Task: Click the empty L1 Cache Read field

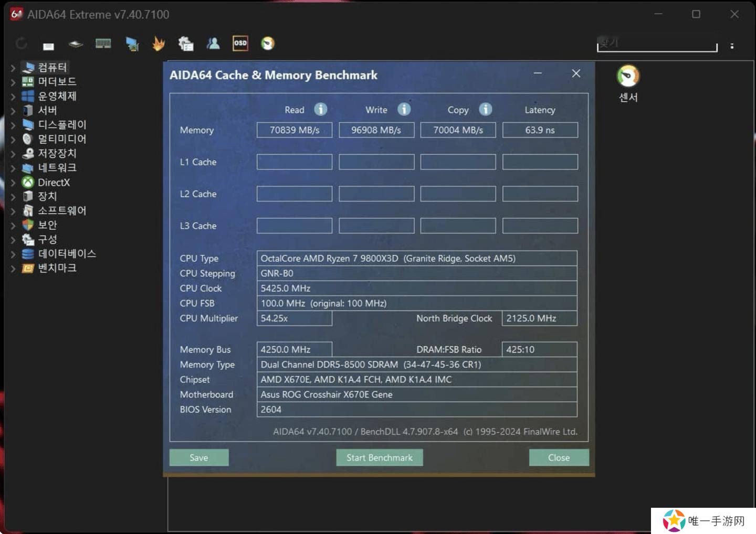Action: 295,162
